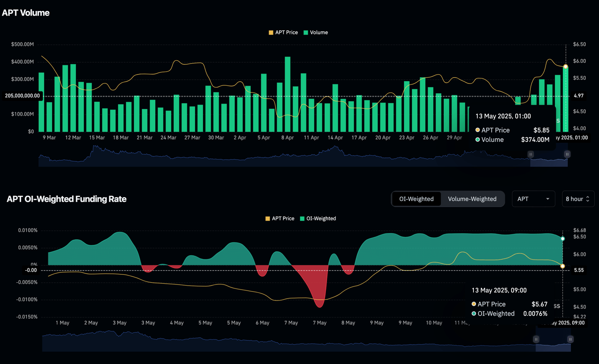Image resolution: width=599 pixels, height=364 pixels.
Task: Click the green OI-Weighted circle in the funding tooltip
Action: 473,313
